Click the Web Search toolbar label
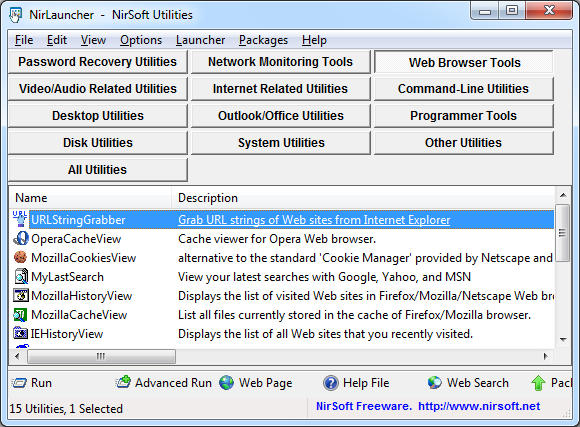This screenshot has width=580, height=427. point(478,383)
